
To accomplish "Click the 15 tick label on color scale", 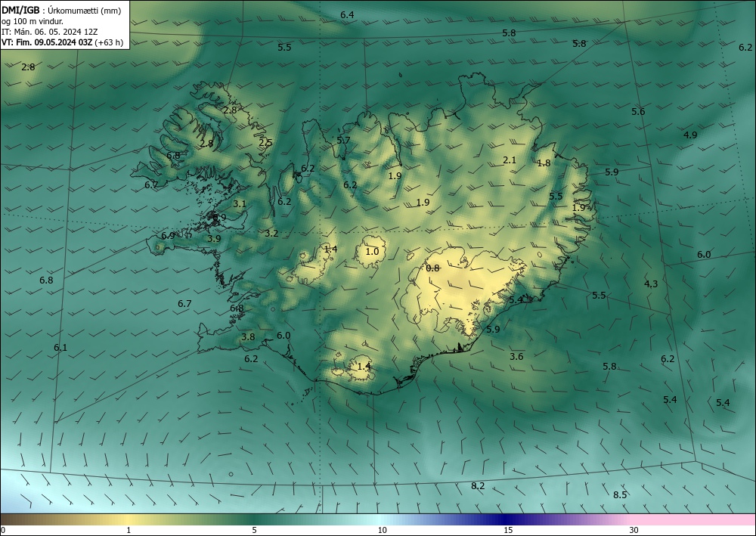I will (x=508, y=530).
